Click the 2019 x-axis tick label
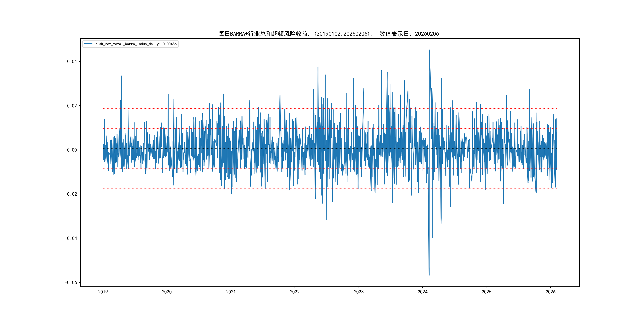The height and width of the screenshot is (322, 644). point(103,292)
